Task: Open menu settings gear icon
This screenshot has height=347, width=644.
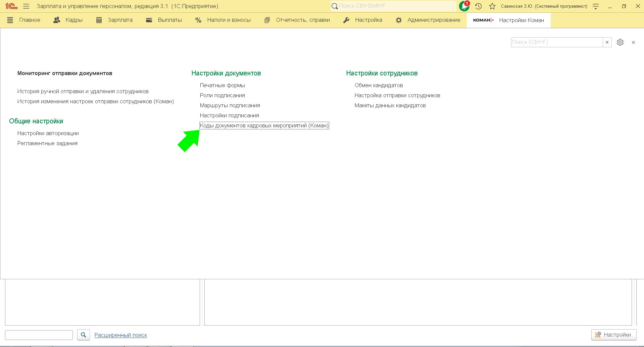Action: 620,42
